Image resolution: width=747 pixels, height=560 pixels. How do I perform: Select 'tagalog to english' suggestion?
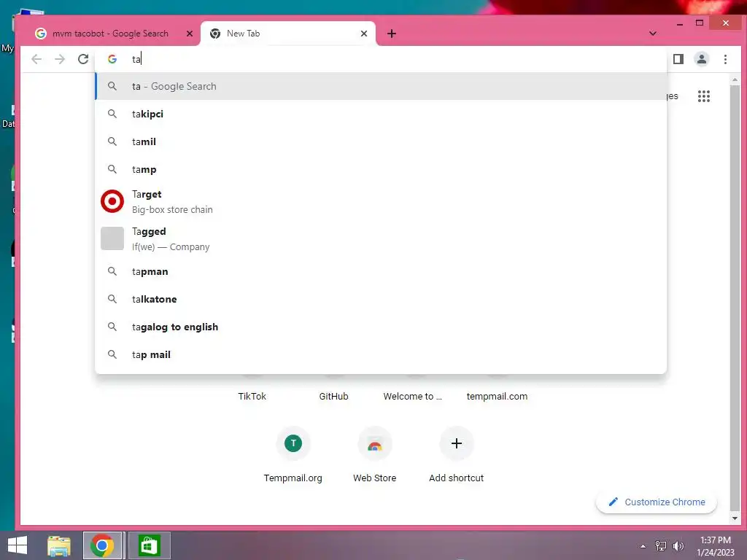click(x=381, y=327)
